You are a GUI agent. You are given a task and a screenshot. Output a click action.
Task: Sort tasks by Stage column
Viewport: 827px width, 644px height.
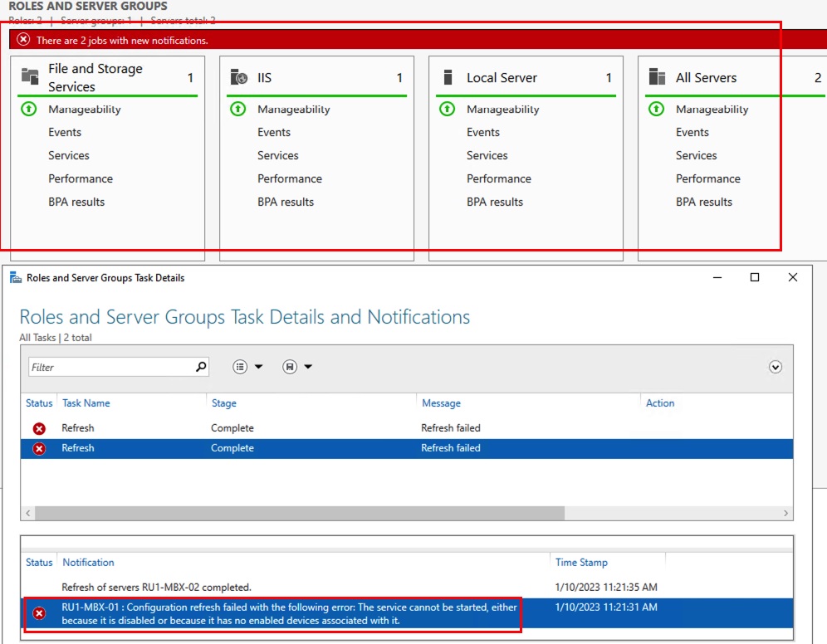pyautogui.click(x=223, y=403)
